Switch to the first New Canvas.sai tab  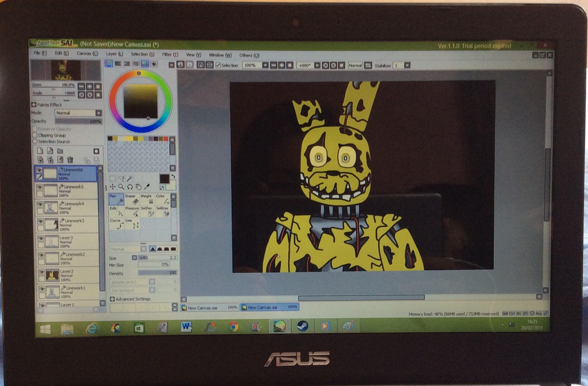(210, 307)
